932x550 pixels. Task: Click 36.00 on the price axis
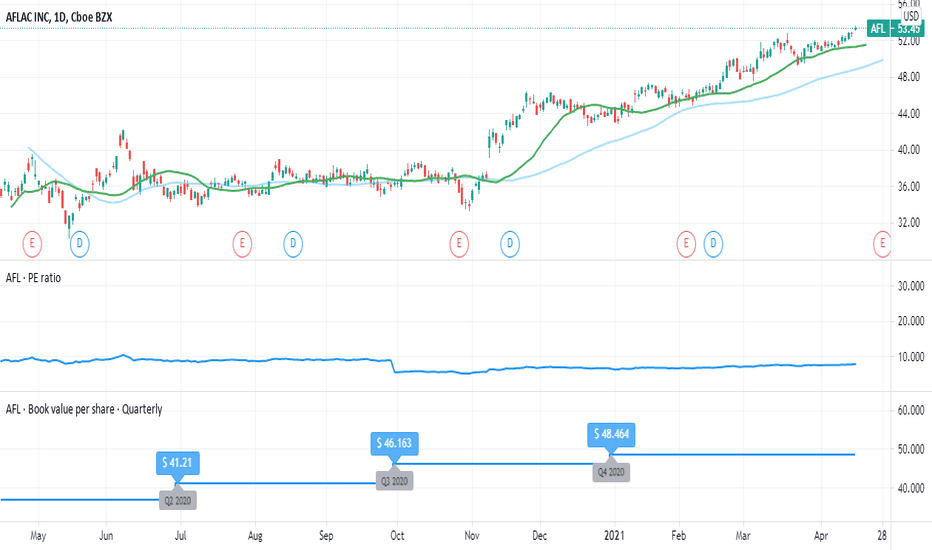(909, 187)
